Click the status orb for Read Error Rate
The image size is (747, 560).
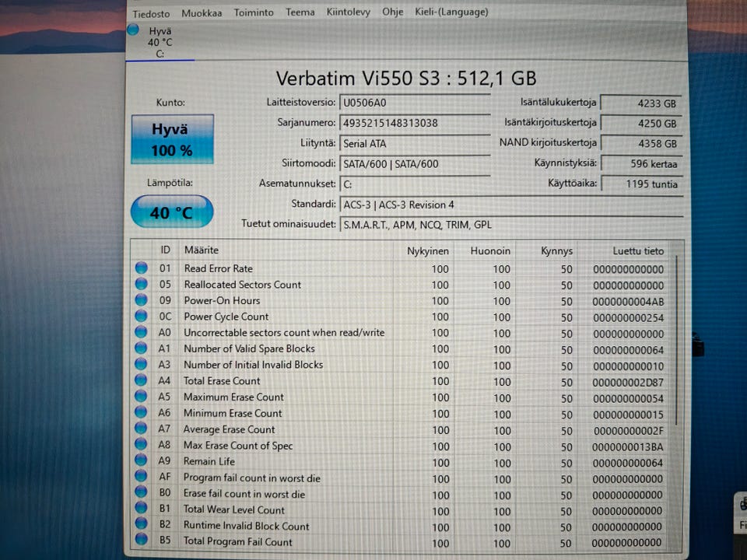[142, 268]
